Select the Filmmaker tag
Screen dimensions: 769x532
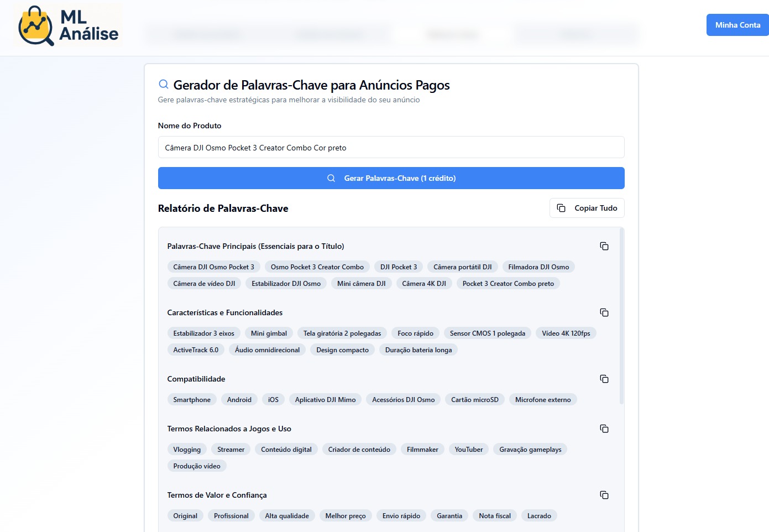point(422,450)
